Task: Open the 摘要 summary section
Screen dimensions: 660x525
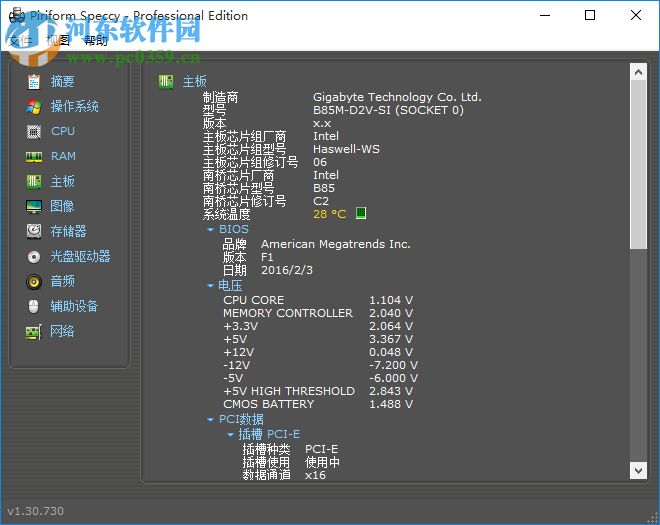Action: [x=62, y=81]
